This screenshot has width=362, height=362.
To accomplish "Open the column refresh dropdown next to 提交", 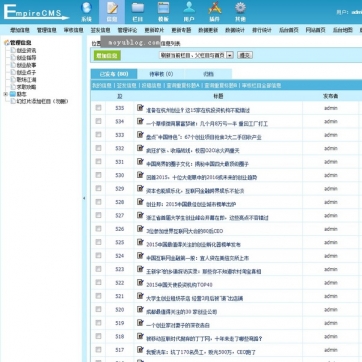I will coord(196,55).
